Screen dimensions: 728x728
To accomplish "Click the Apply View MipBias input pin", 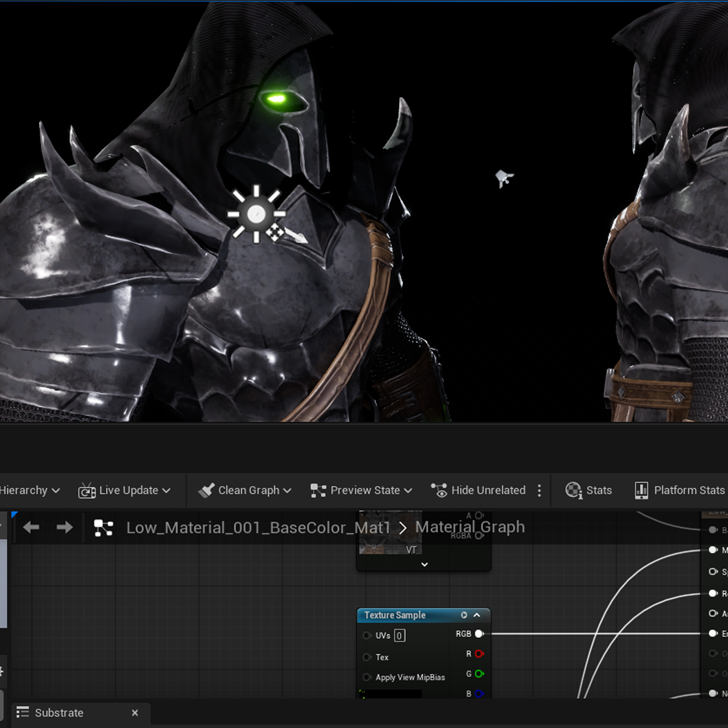I will coord(366,677).
